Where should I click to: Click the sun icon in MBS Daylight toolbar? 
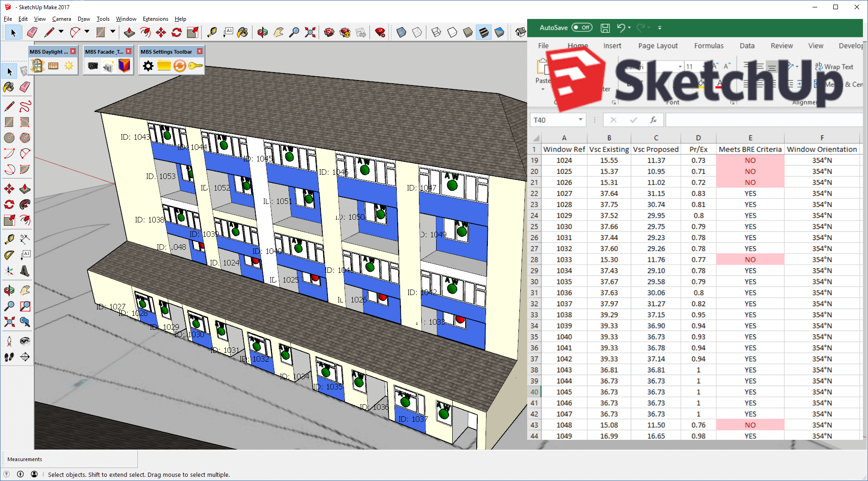(x=69, y=66)
